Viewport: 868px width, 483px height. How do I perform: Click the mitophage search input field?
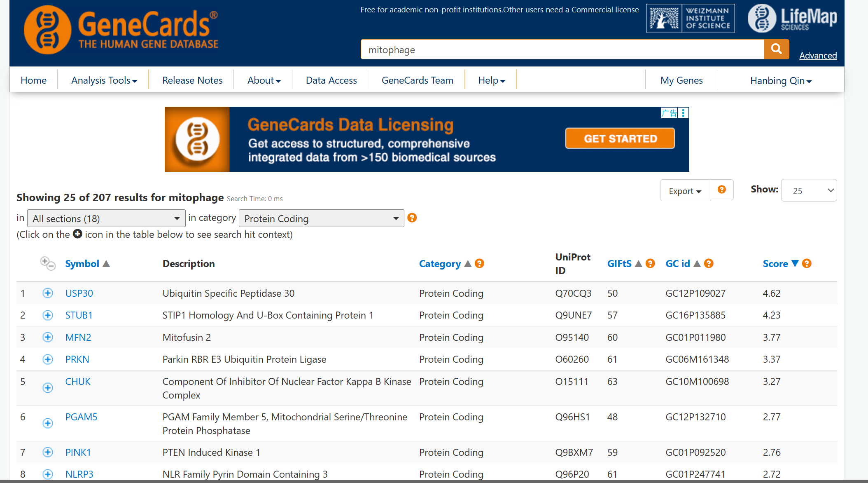pos(562,50)
